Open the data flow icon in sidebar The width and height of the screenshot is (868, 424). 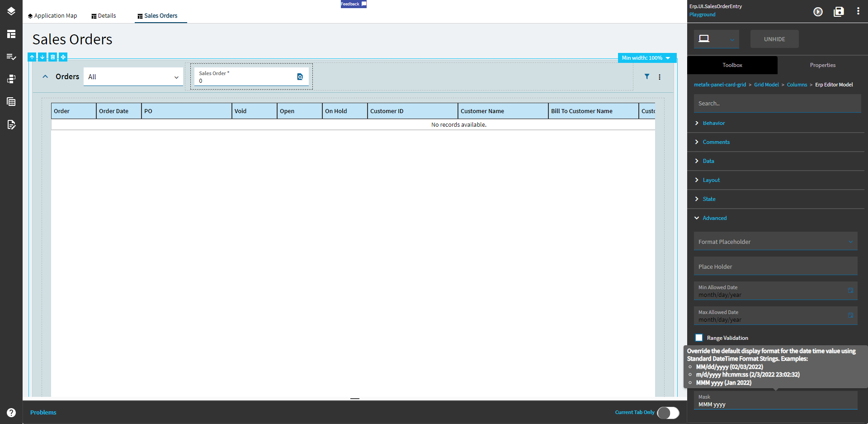coord(11,79)
